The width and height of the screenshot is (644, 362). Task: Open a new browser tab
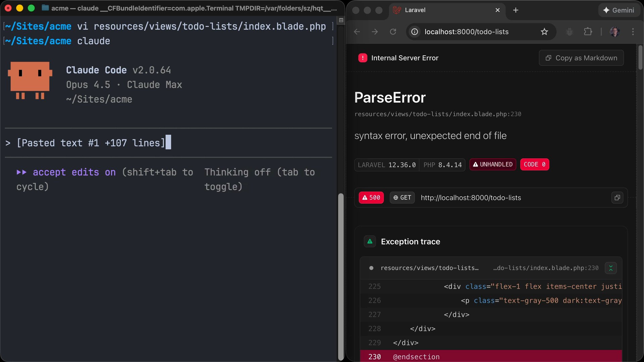(x=516, y=10)
